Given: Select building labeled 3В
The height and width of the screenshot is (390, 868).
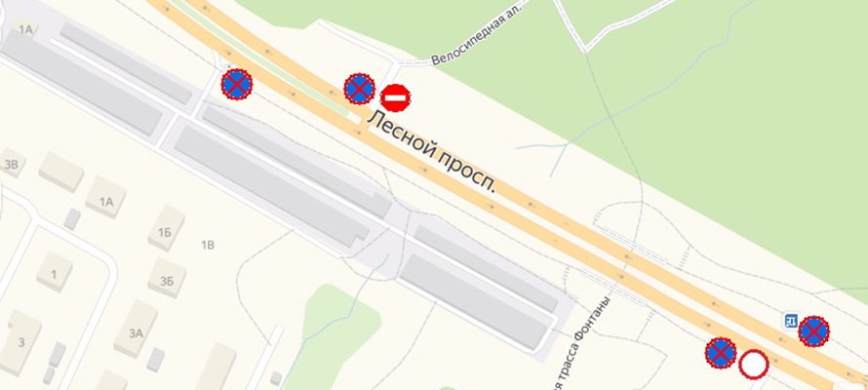Looking at the screenshot, I should [x=11, y=163].
